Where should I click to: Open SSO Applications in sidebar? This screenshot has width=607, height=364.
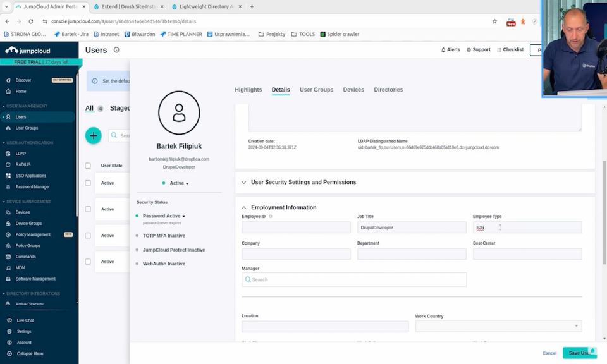tap(30, 176)
